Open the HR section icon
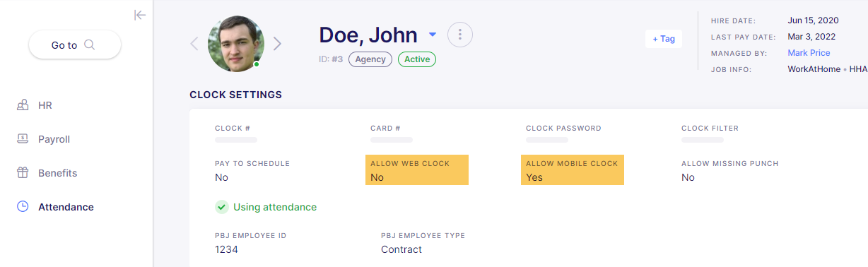 click(23, 105)
